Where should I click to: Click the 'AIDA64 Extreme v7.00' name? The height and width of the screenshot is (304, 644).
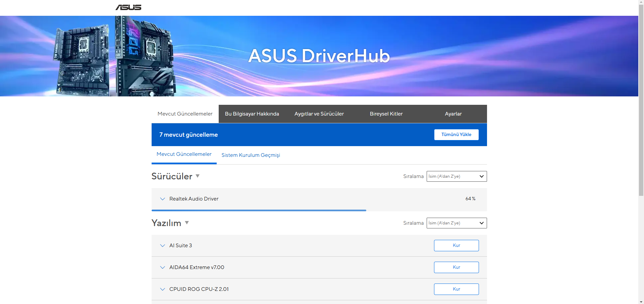pos(197,267)
